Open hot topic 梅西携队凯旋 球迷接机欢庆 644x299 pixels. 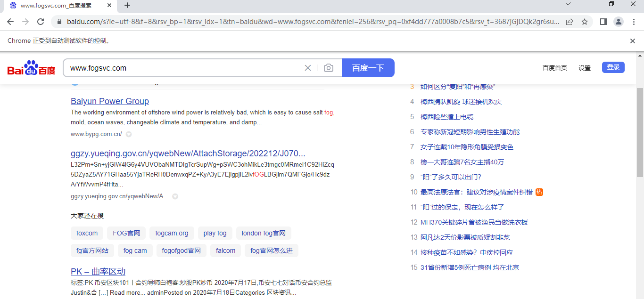[x=461, y=102]
